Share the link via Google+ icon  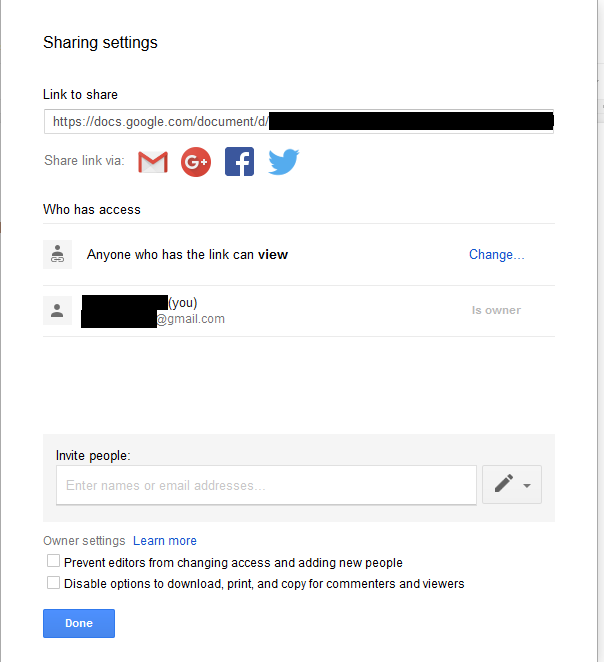(196, 162)
